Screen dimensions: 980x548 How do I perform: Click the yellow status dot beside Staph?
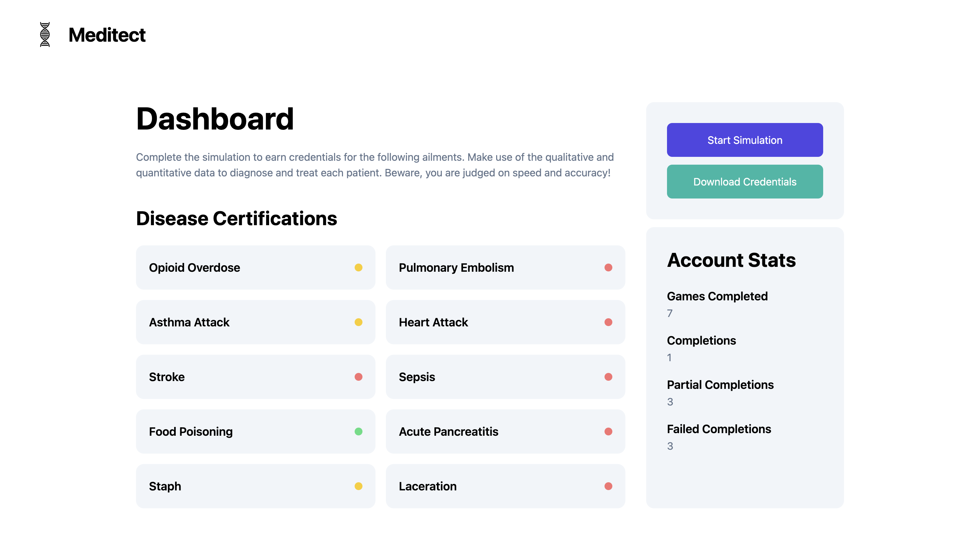click(x=358, y=486)
